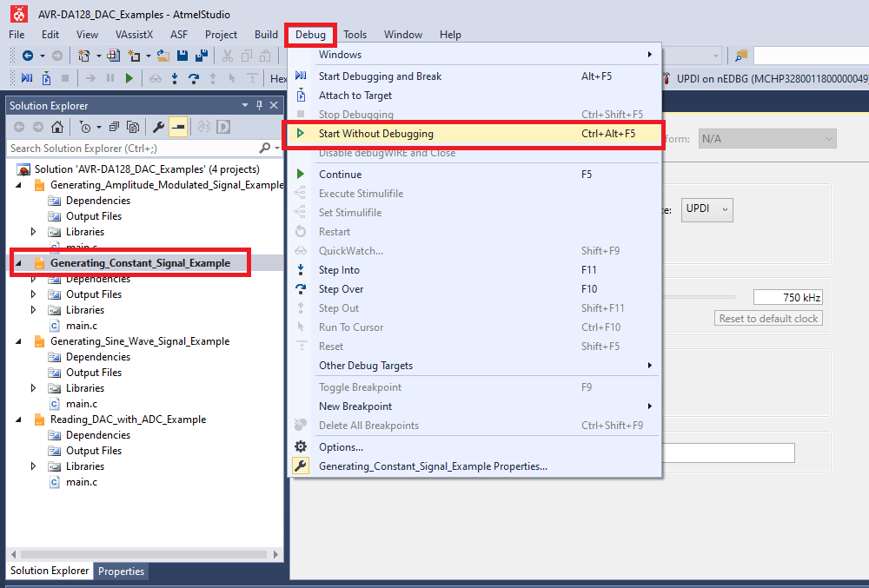Click the Reset to default clock button

[768, 319]
